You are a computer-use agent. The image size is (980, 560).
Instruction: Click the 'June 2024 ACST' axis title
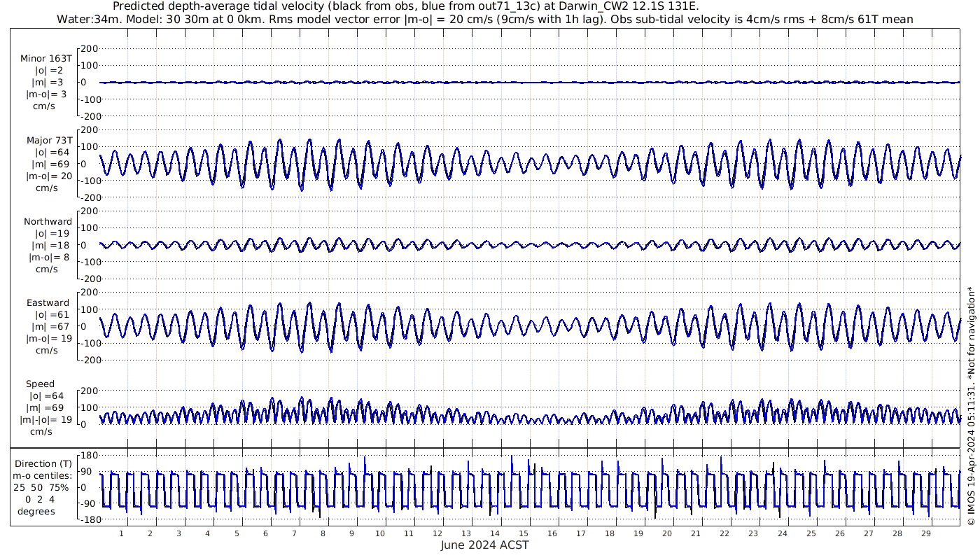485,545
